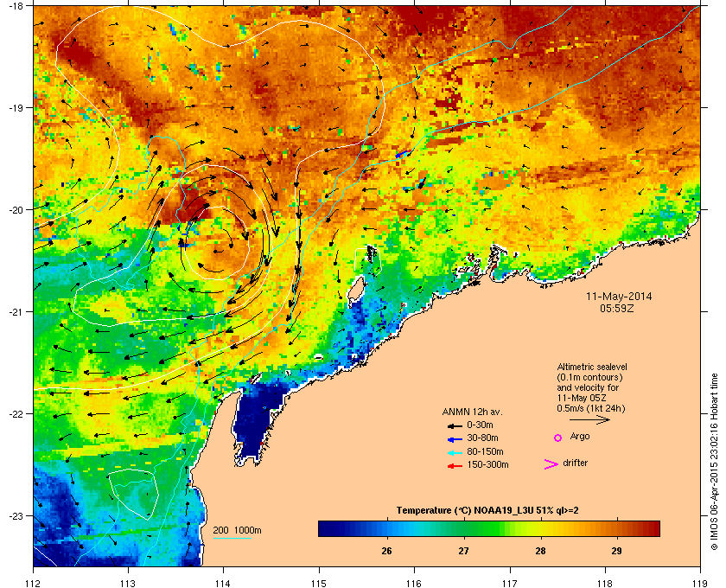This screenshot has height=588, width=726.
Task: Click the small island outline near 115.4E
Action: coord(355,290)
